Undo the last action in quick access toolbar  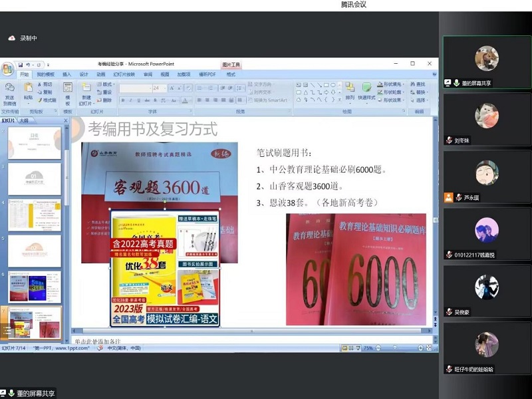click(x=28, y=65)
